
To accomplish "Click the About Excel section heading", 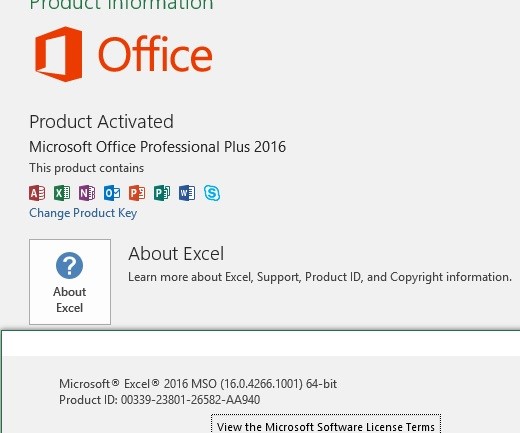I will [x=176, y=254].
